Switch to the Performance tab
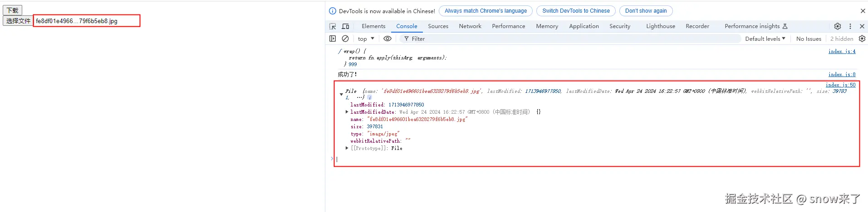868x212 pixels. point(509,26)
